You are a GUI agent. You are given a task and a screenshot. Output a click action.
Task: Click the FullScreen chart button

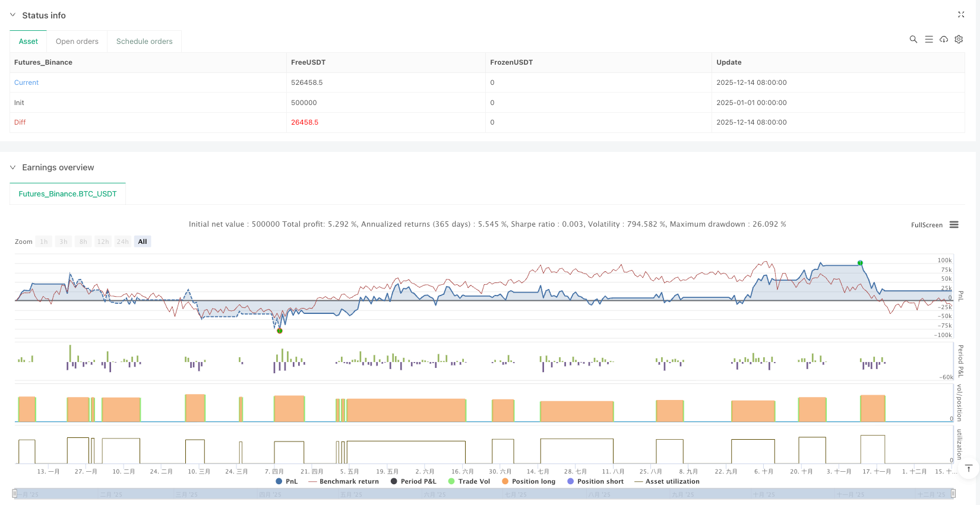[927, 225]
